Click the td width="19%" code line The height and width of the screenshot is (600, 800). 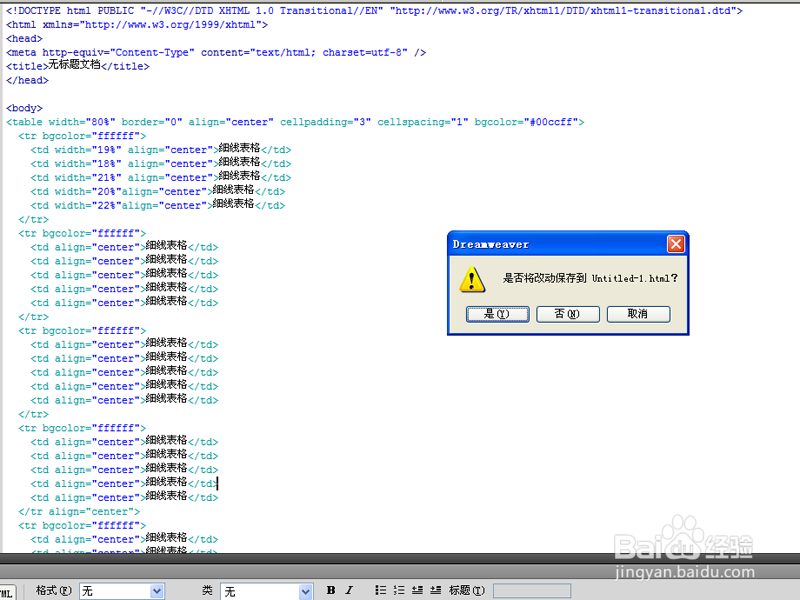click(x=161, y=149)
